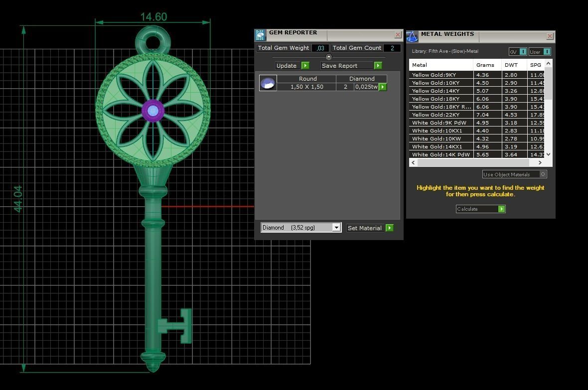The width and height of the screenshot is (588, 390).
Task: Close the Gem Reporter panel
Action: pos(398,35)
